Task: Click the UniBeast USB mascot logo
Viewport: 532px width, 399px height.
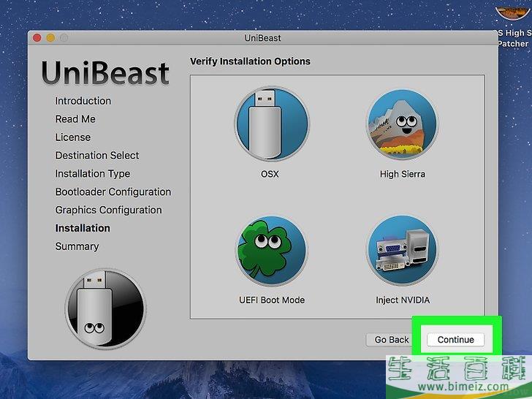Action: click(105, 308)
